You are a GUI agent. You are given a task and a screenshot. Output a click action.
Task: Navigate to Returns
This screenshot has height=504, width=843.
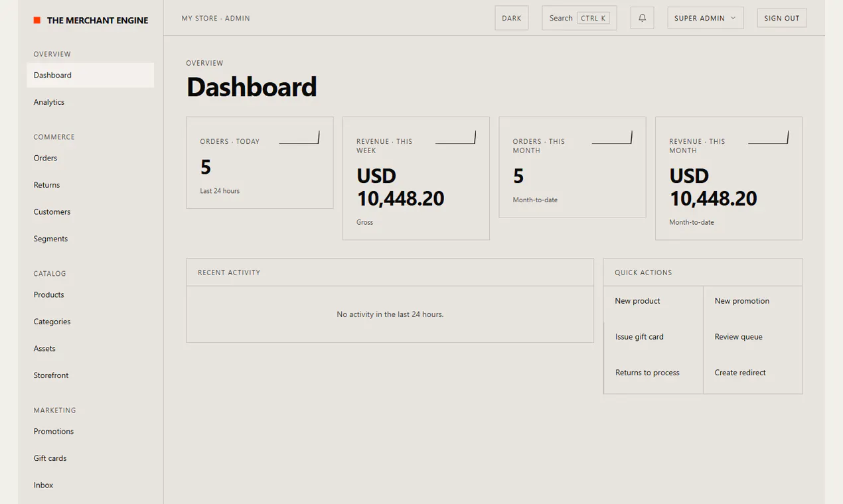coord(90,185)
